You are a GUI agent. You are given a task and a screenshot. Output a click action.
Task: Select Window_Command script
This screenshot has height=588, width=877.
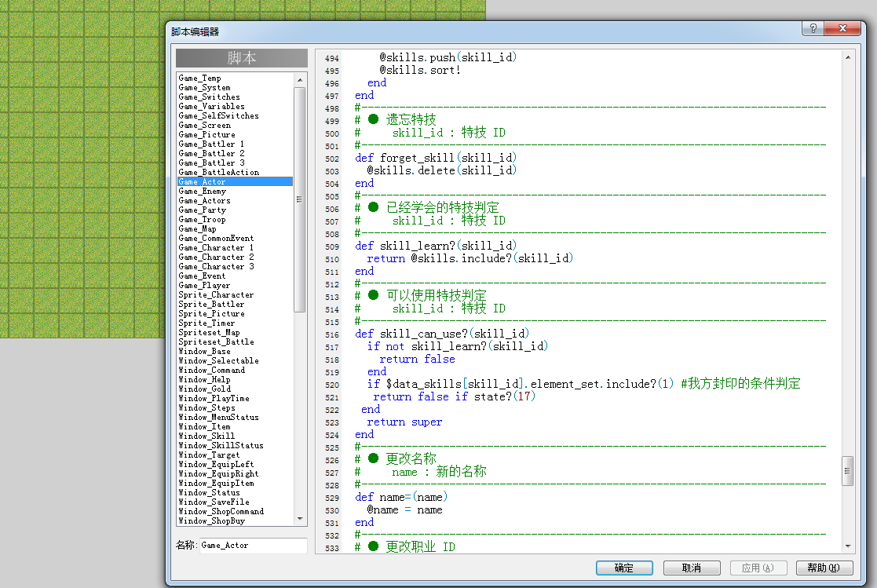click(x=235, y=371)
